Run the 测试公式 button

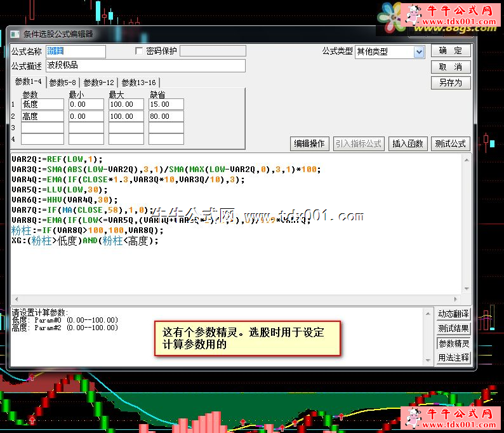(450, 143)
